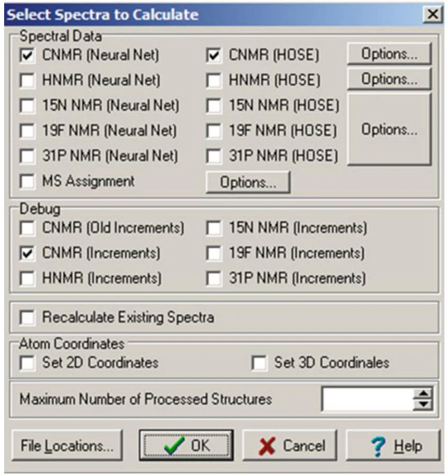Image resolution: width=448 pixels, height=476 pixels.
Task: Enable HNMR (Neural Net) calculation
Action: coord(27,81)
